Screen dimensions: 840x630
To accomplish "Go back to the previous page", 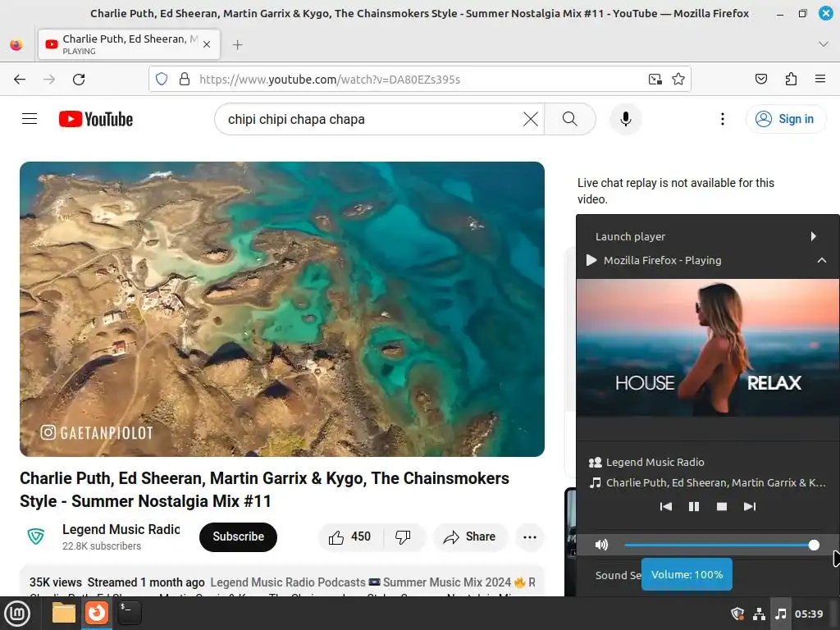I will click(x=20, y=80).
